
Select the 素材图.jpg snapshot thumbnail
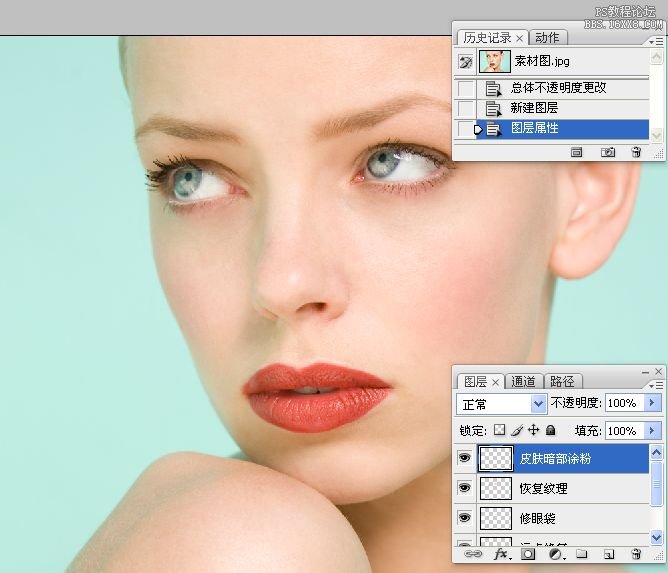(x=495, y=61)
